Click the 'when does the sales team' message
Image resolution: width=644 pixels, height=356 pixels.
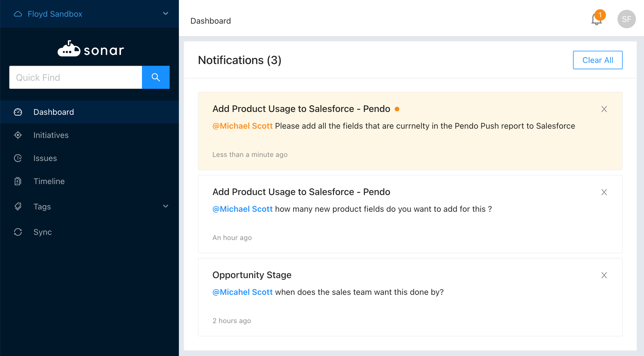tap(359, 292)
